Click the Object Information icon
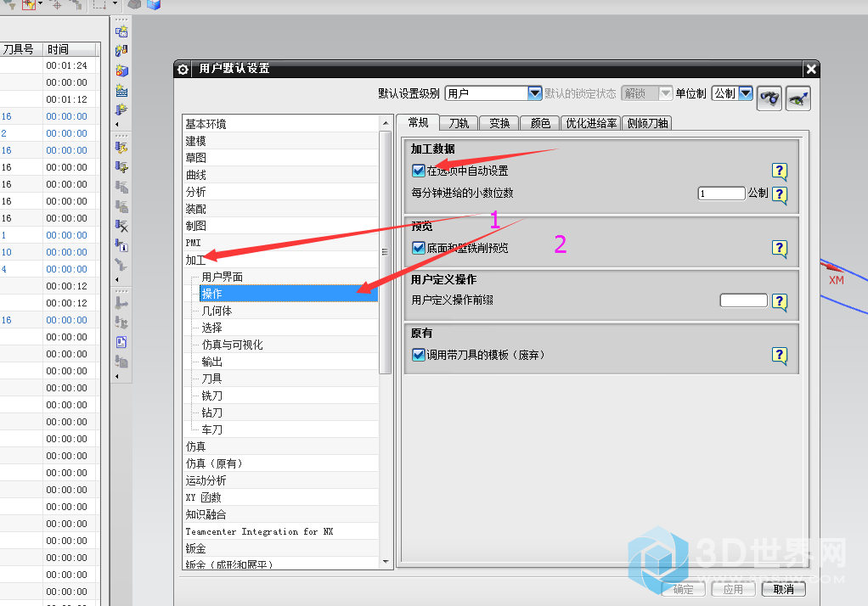Screen dimensions: 868x606 121,245
